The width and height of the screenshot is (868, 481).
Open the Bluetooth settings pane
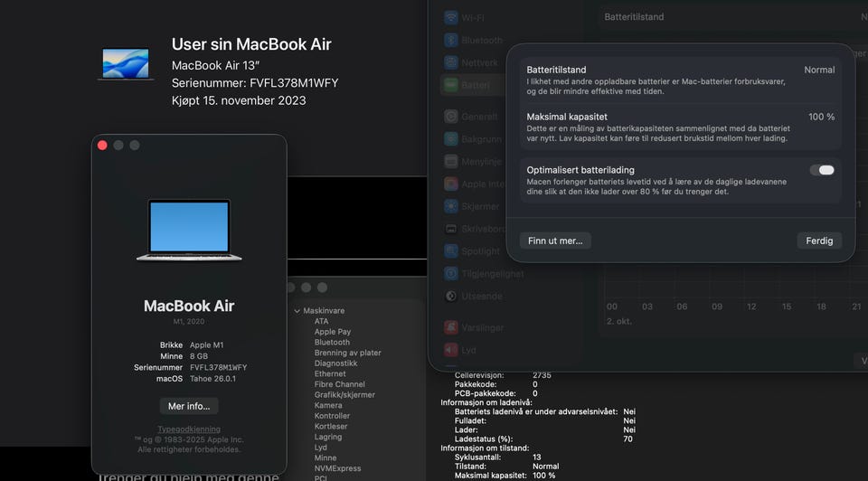(x=482, y=41)
